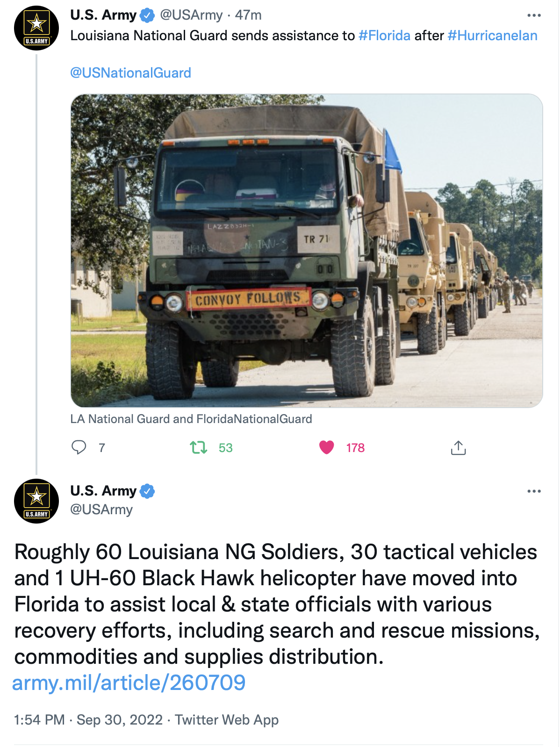560x747 pixels.
Task: Click the U.S. Army name on second tweet
Action: coord(103,491)
